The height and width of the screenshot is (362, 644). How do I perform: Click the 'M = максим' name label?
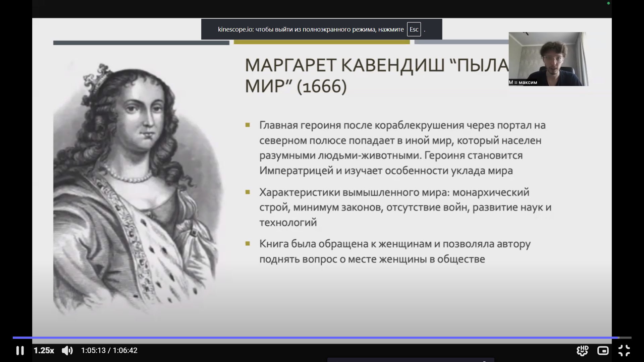coord(523,82)
